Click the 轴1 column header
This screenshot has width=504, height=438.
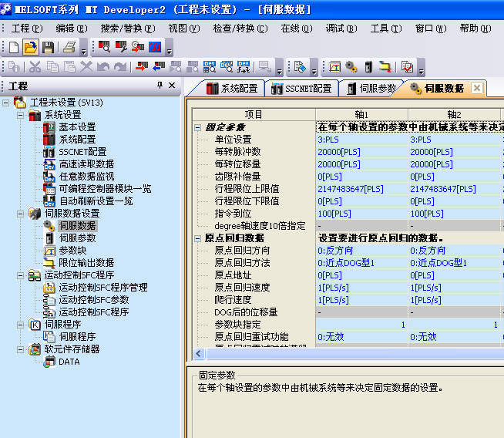pos(361,114)
